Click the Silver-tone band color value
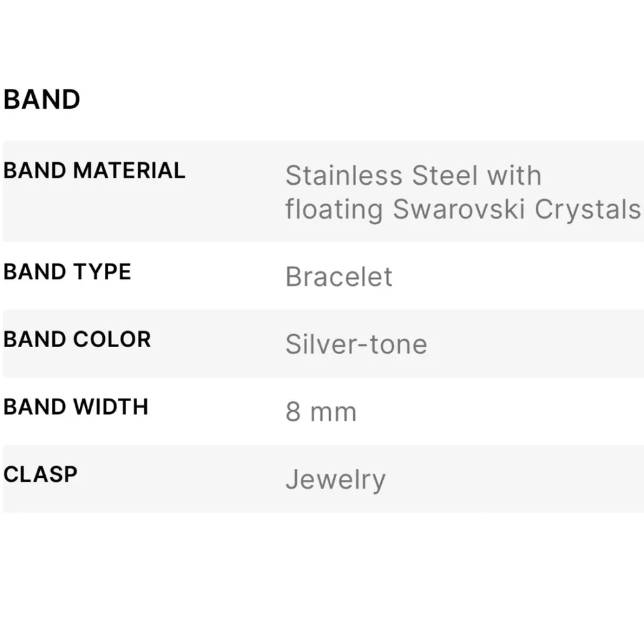Screen dimensions: 644x644 356,345
